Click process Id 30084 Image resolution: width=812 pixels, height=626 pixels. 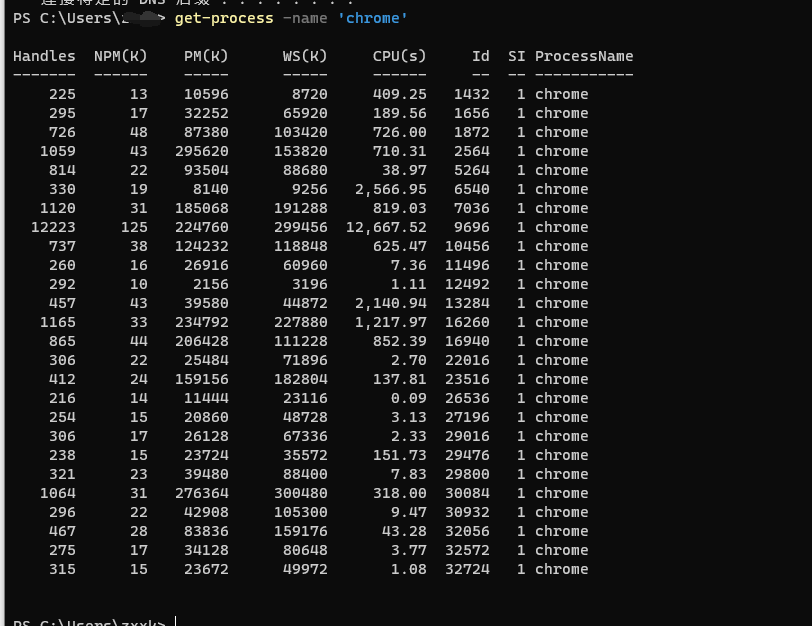coord(467,493)
